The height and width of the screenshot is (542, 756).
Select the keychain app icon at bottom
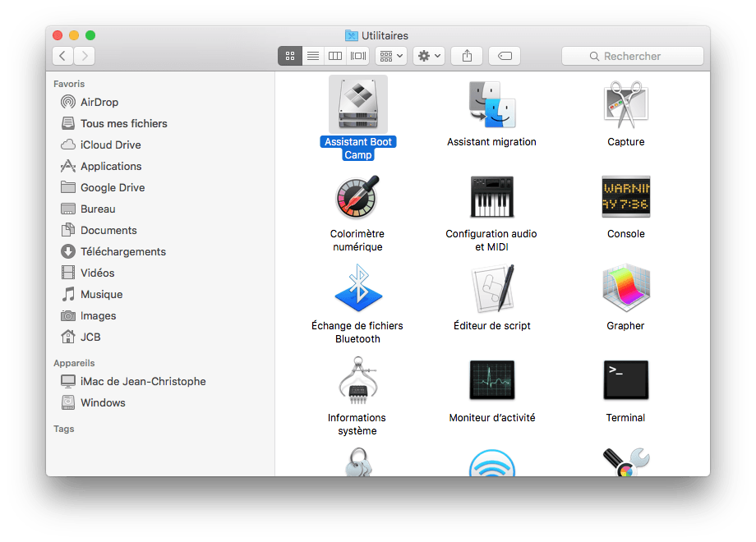[357, 462]
